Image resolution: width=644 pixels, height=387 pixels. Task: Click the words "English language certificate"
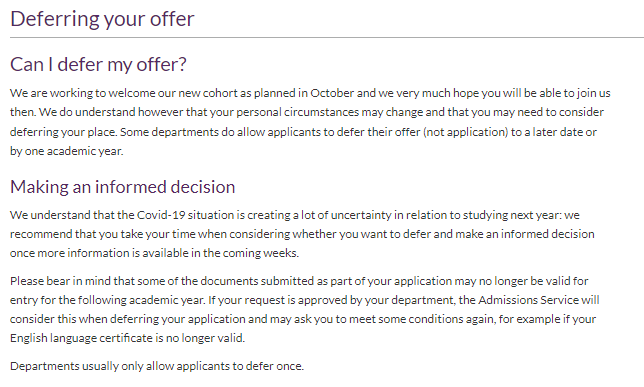coord(81,338)
